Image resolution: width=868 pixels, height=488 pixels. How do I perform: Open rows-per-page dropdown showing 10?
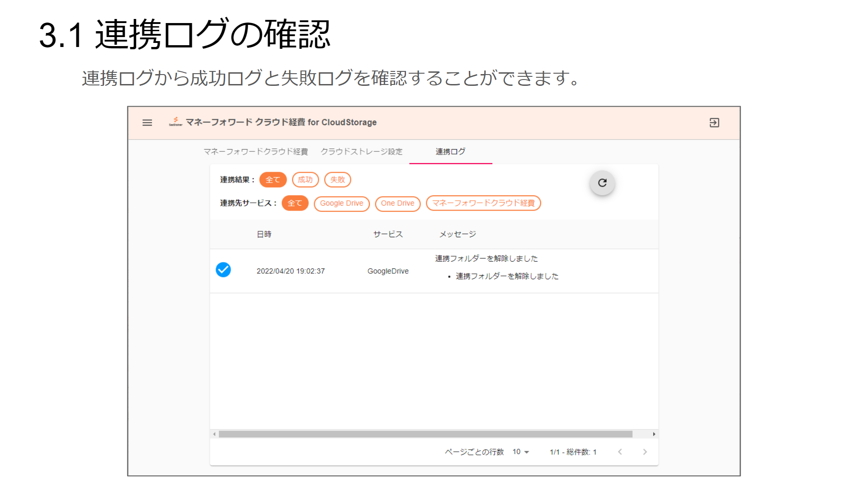coord(521,452)
